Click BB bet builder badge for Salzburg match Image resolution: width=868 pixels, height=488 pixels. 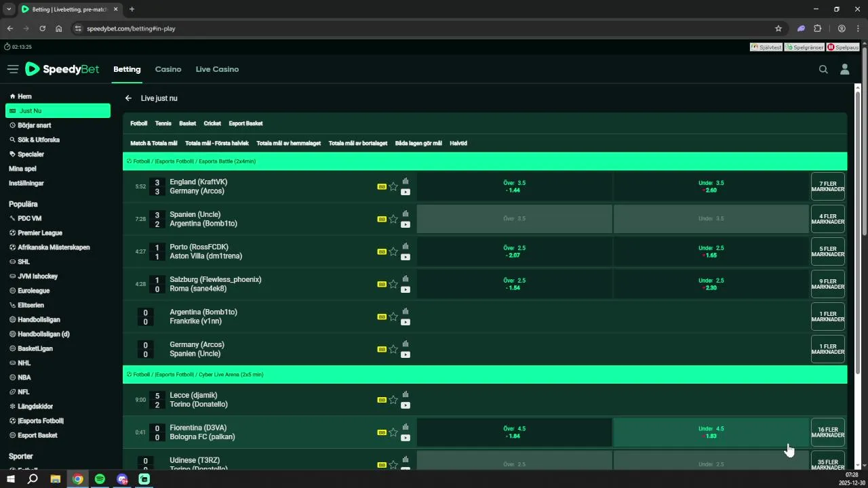pyautogui.click(x=382, y=284)
